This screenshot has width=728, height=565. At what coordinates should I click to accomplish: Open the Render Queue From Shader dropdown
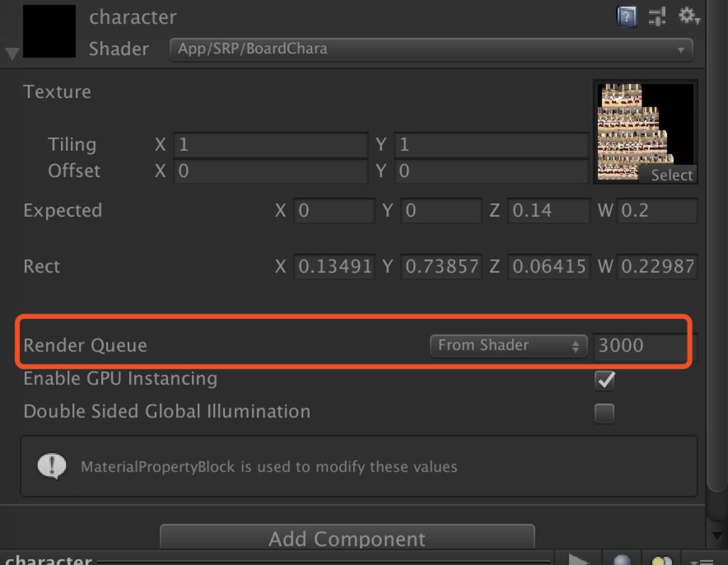(508, 345)
